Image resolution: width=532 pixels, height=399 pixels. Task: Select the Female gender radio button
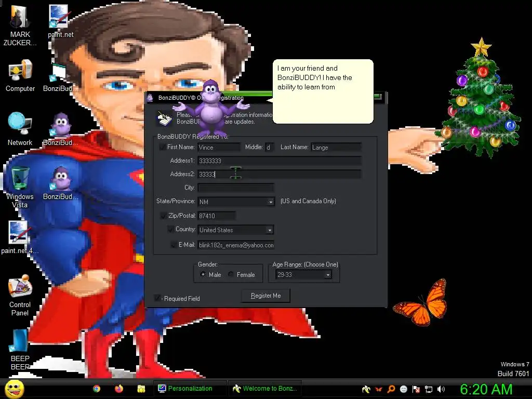[231, 274]
